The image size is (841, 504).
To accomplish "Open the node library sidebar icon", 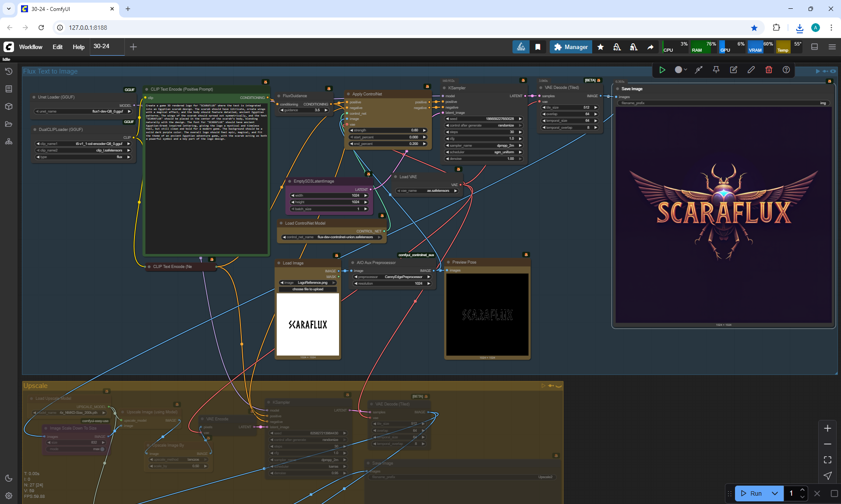I will 8,89.
